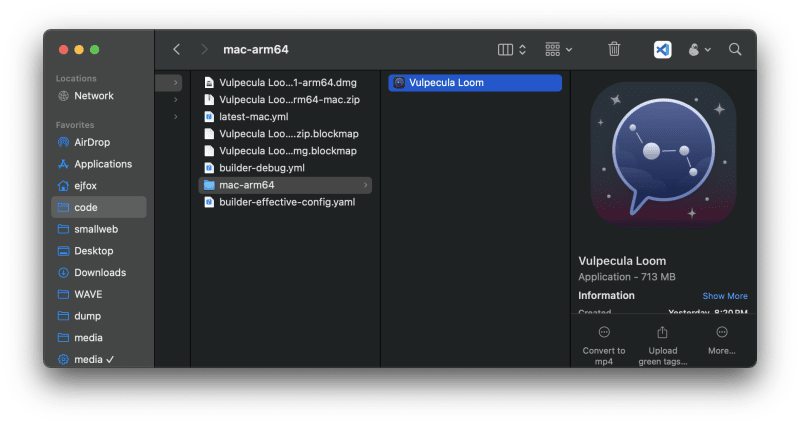
Task: Click the code folder icon in sidebar
Action: (x=63, y=208)
